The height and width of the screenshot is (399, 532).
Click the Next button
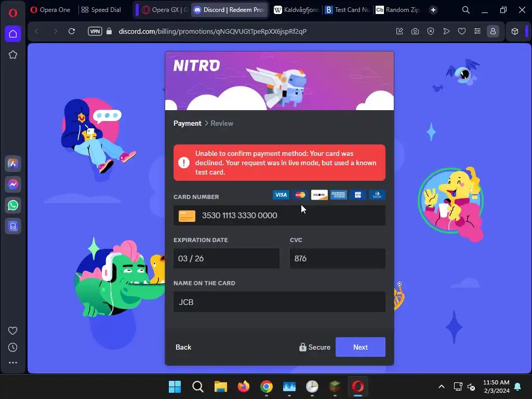tap(361, 347)
